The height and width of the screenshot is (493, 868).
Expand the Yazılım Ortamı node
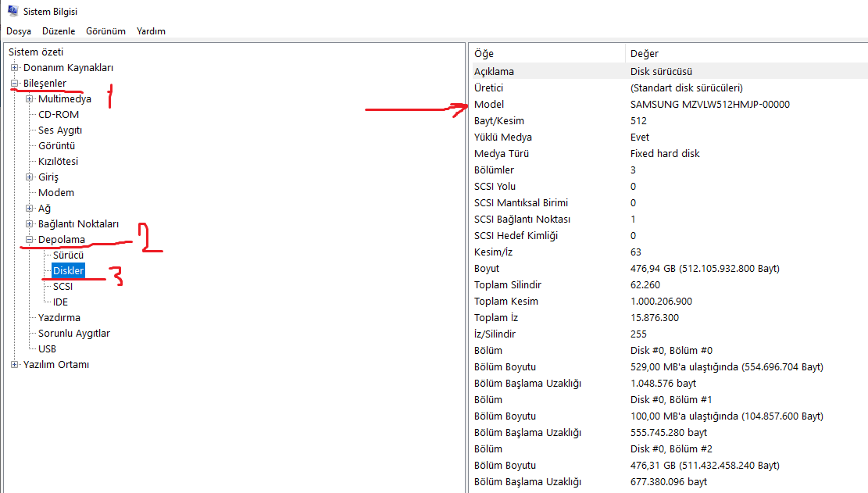14,365
